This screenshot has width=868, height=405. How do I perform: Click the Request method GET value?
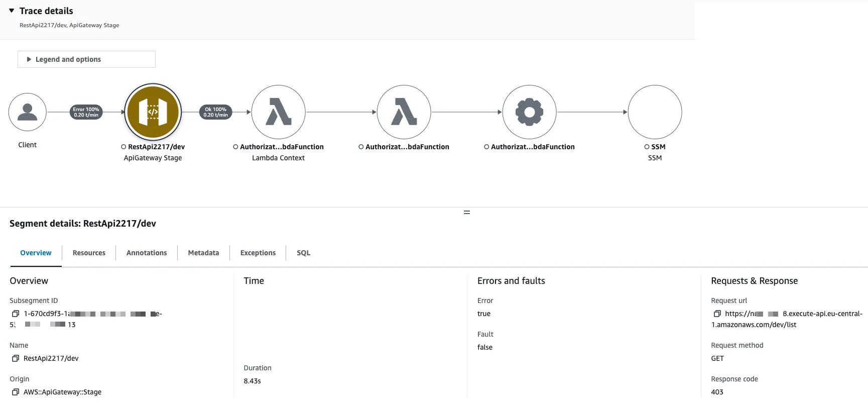coord(717,358)
